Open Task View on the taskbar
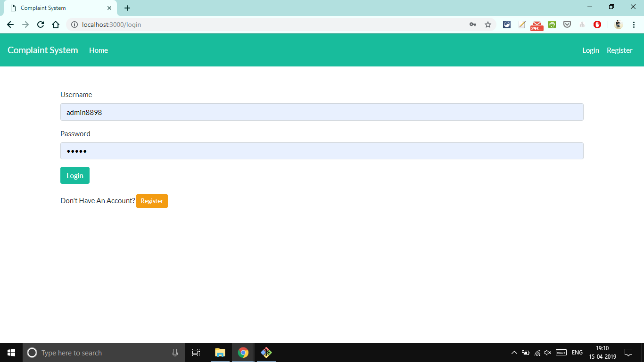644x362 pixels. 196,353
